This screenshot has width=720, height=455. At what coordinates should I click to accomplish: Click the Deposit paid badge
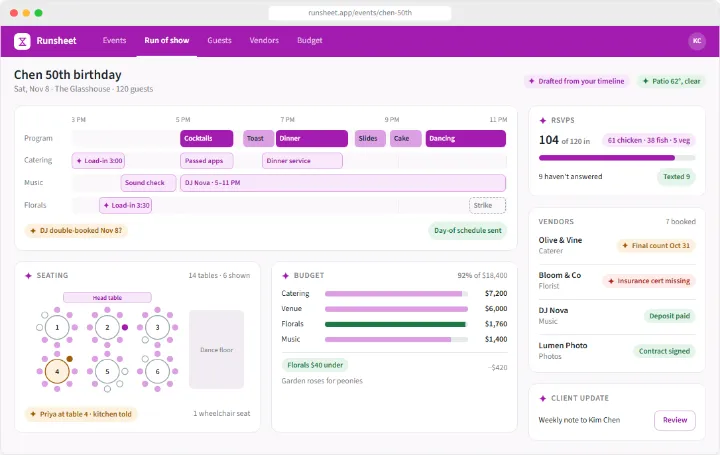click(x=669, y=316)
